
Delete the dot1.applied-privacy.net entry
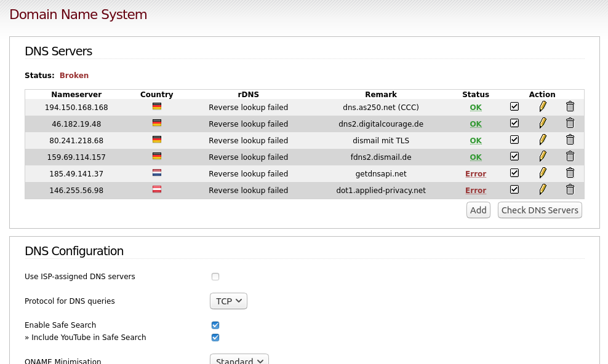click(570, 190)
